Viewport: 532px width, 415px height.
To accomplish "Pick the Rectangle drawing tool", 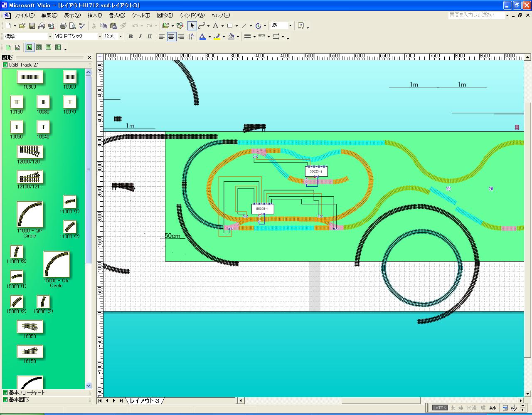I will [229, 26].
